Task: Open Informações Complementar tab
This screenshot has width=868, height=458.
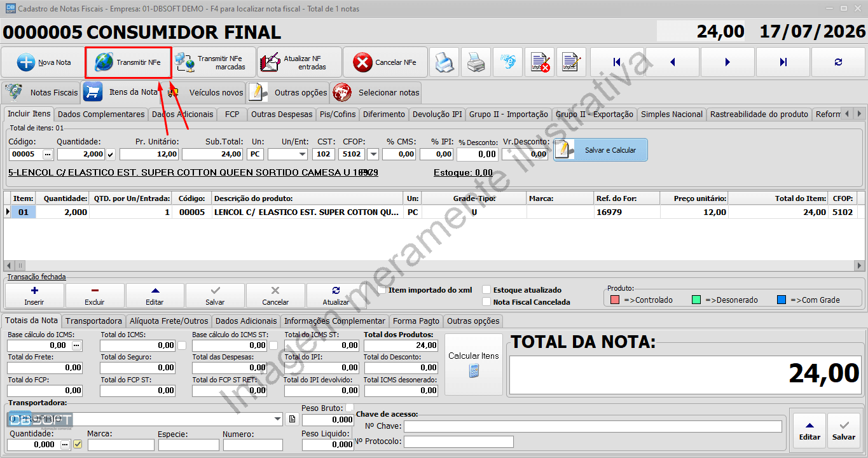Action: coord(334,321)
